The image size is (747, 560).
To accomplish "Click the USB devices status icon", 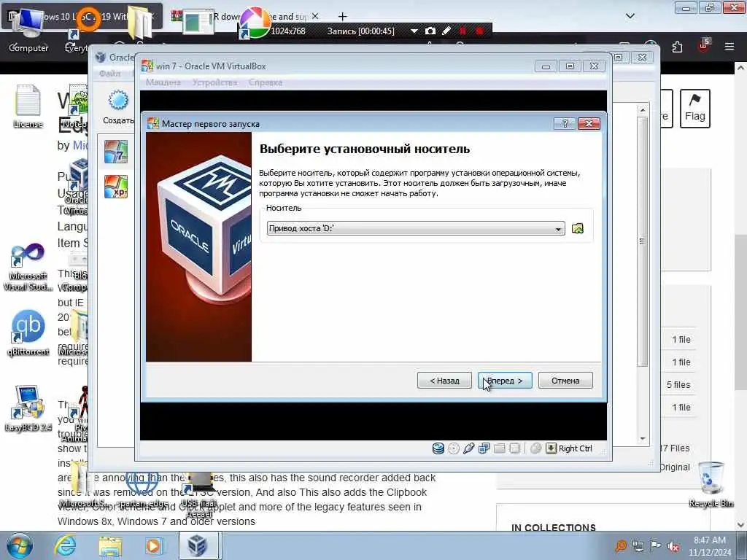I will pos(469,448).
